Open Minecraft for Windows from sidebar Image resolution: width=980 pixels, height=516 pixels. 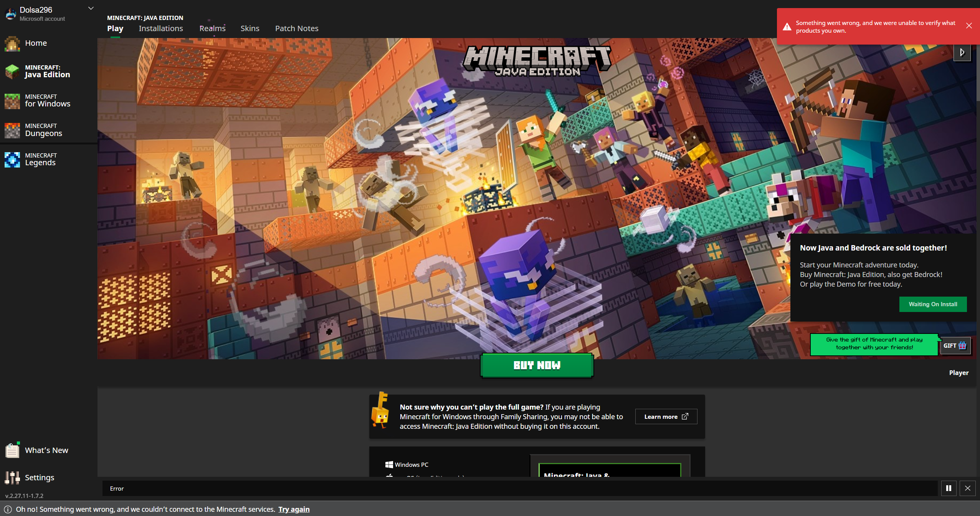[x=47, y=101]
